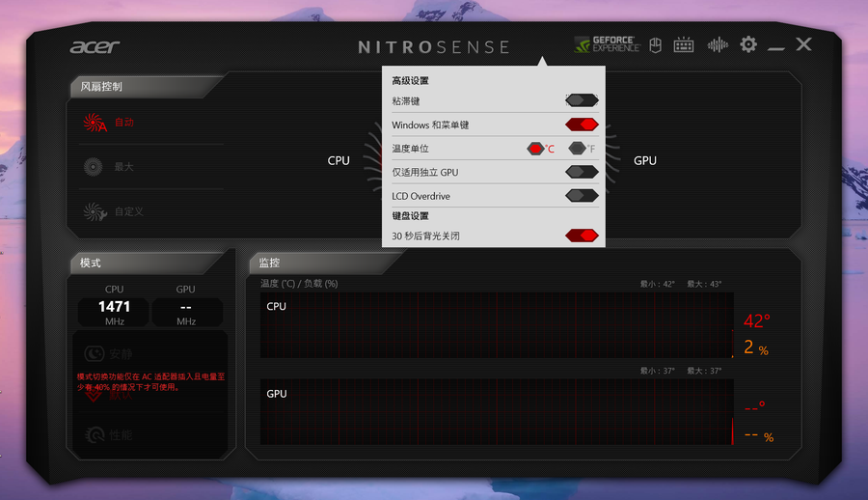Click the 键盘设置 heading
The height and width of the screenshot is (500, 868).
(410, 215)
